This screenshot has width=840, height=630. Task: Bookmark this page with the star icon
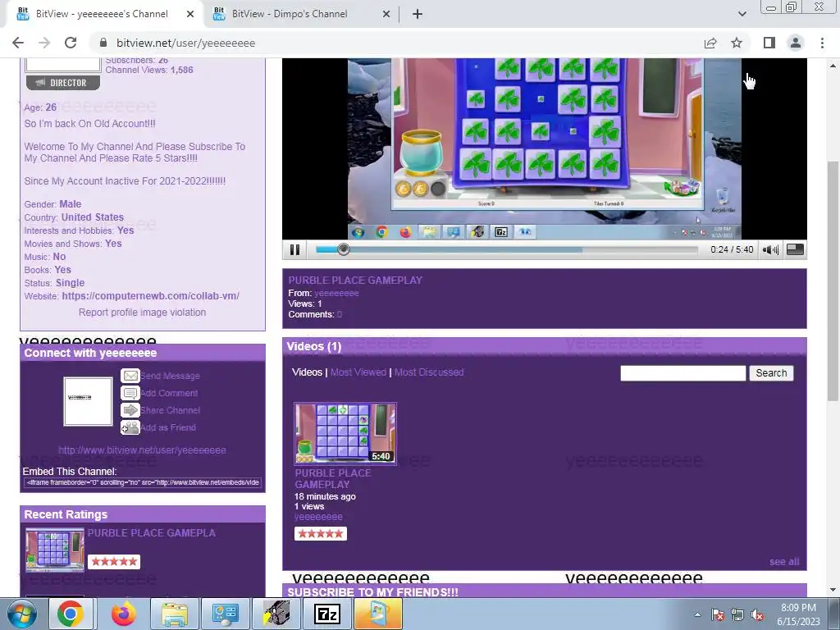click(737, 43)
